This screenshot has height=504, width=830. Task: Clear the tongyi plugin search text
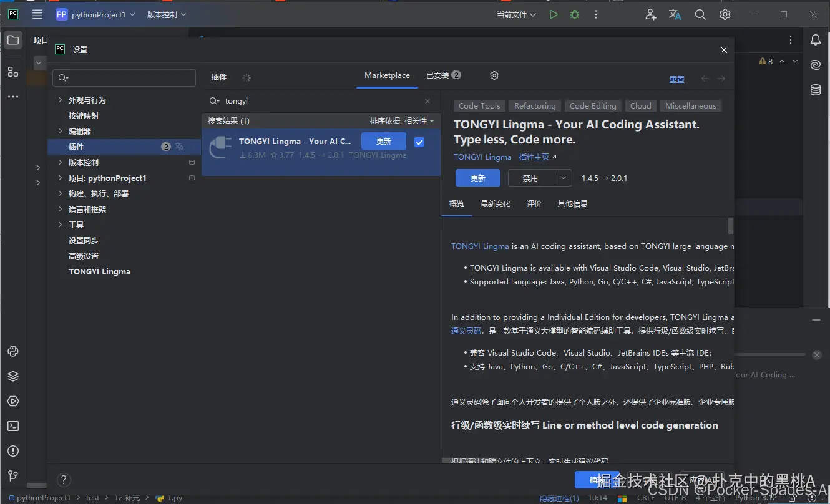coord(427,101)
